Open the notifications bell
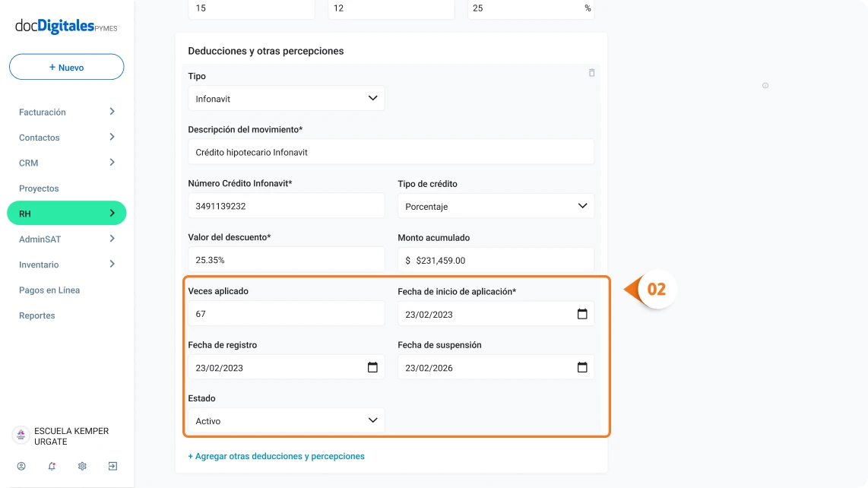 point(52,467)
